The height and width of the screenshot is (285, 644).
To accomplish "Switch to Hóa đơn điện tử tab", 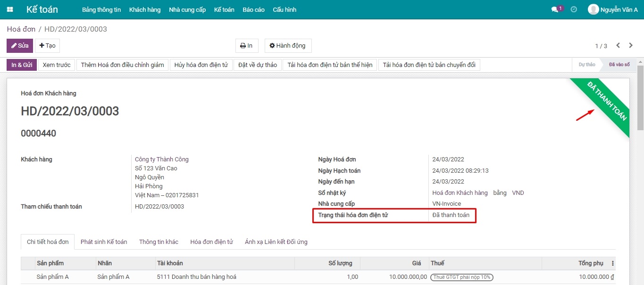I will click(211, 242).
